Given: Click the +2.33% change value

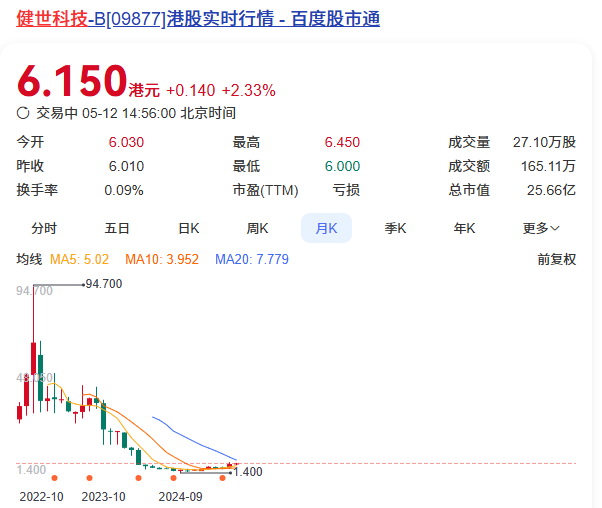Looking at the screenshot, I should click(x=248, y=91).
